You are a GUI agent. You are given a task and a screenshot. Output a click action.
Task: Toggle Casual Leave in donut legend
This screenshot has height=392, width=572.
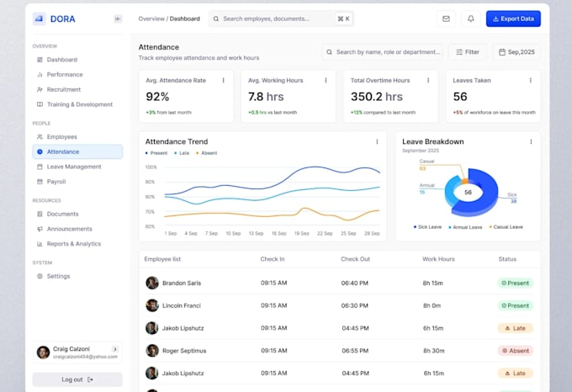click(x=506, y=227)
